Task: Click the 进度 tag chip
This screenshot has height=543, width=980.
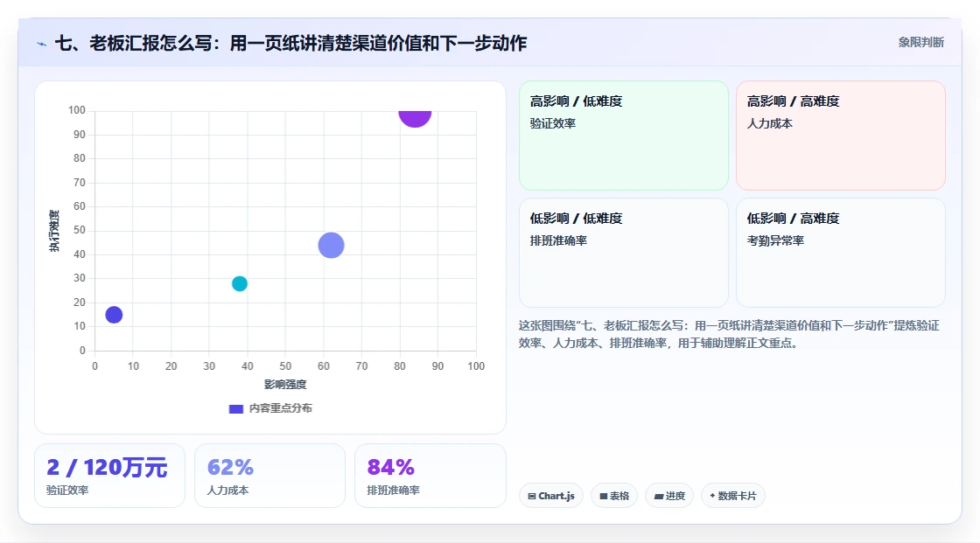Action: coord(669,496)
